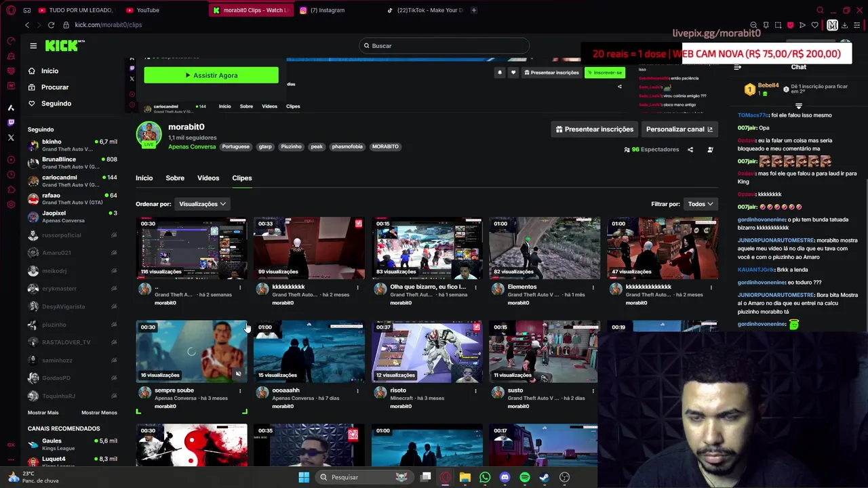Open the Todos filter dropdown
Image resolution: width=868 pixels, height=488 pixels.
tap(701, 204)
